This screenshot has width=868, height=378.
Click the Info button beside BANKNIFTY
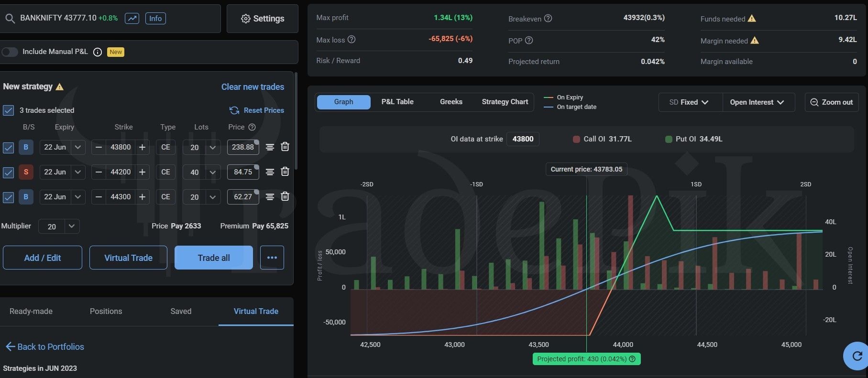155,18
